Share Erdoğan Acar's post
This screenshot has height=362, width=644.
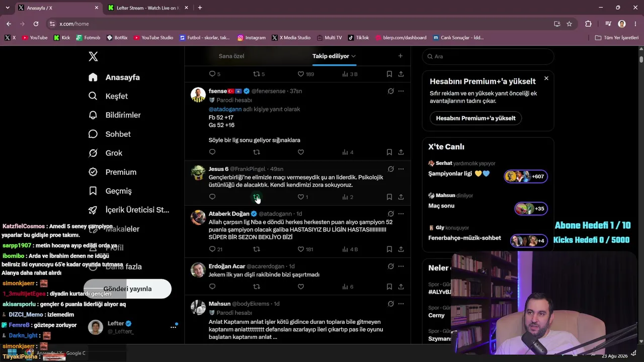[401, 287]
